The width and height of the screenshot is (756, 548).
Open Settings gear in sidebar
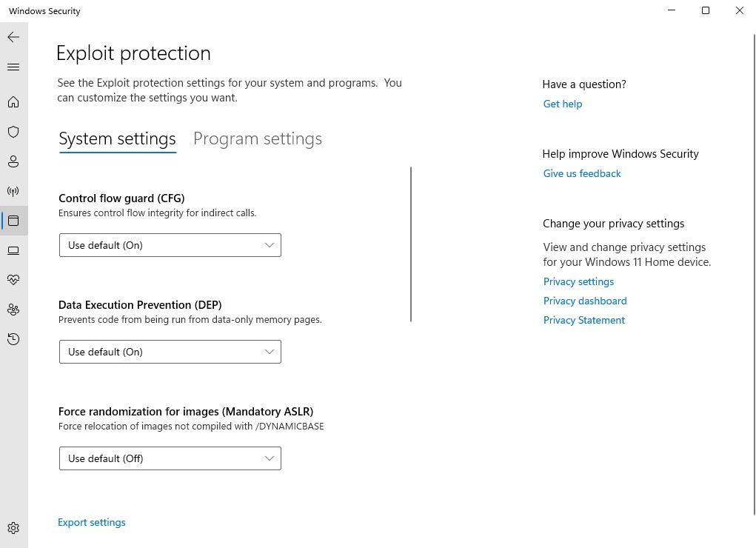(13, 528)
